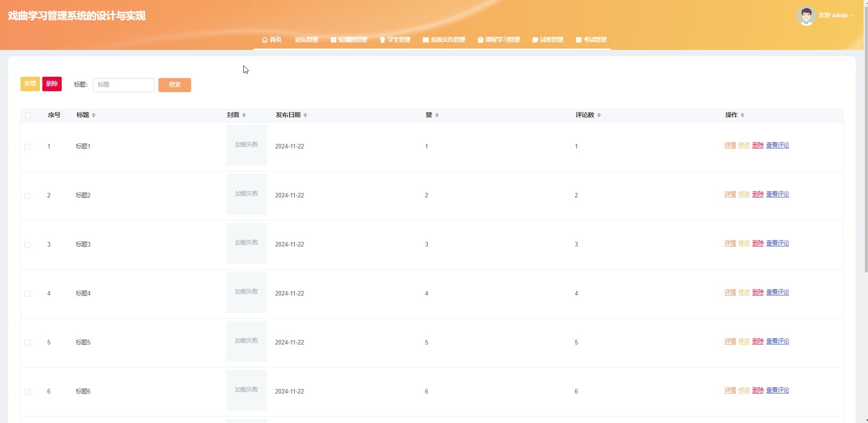The image size is (868, 423).
Task: Tick the select-all checkbox in the table header
Action: [x=28, y=115]
